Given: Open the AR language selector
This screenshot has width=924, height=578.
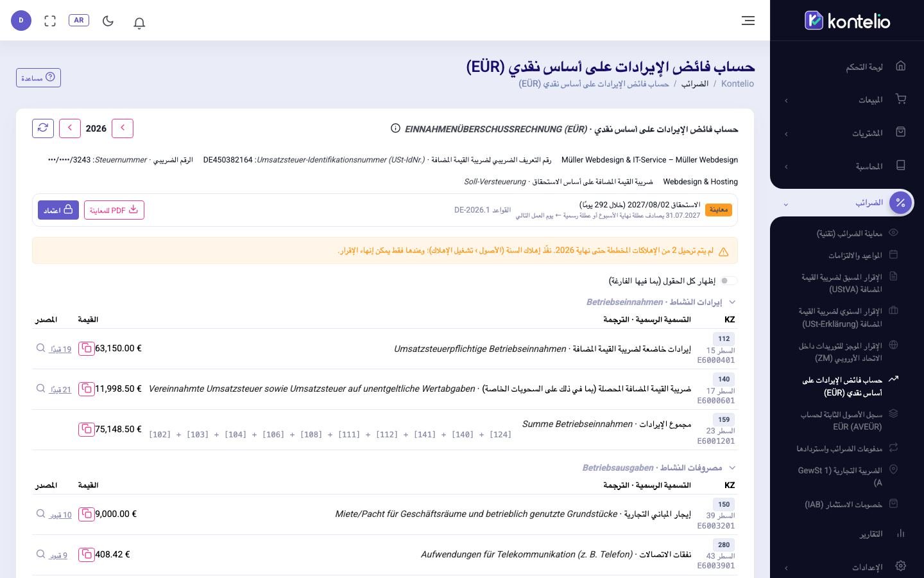Looking at the screenshot, I should tap(79, 20).
